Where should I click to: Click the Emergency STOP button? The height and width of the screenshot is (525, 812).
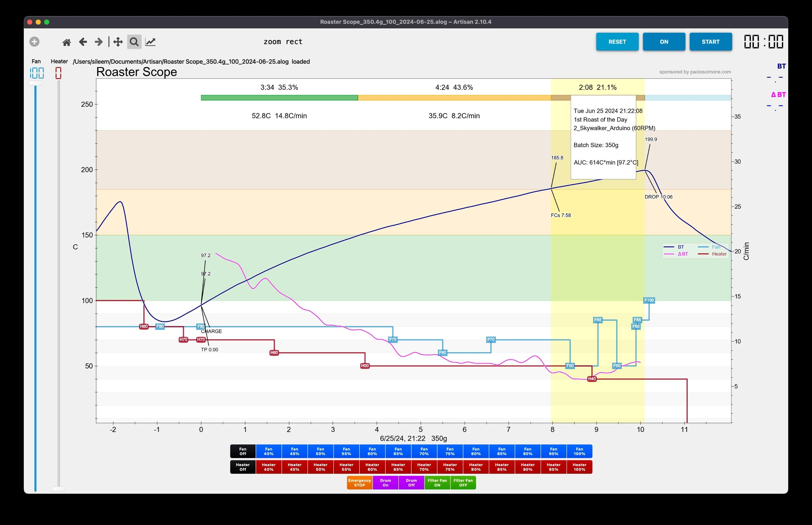359,483
